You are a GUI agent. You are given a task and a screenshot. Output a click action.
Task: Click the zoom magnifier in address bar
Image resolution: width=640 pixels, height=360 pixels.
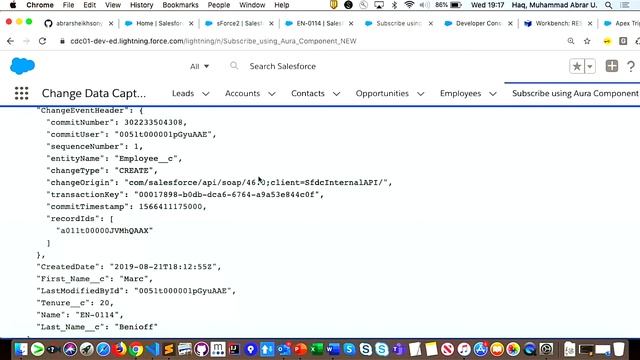pos(571,41)
